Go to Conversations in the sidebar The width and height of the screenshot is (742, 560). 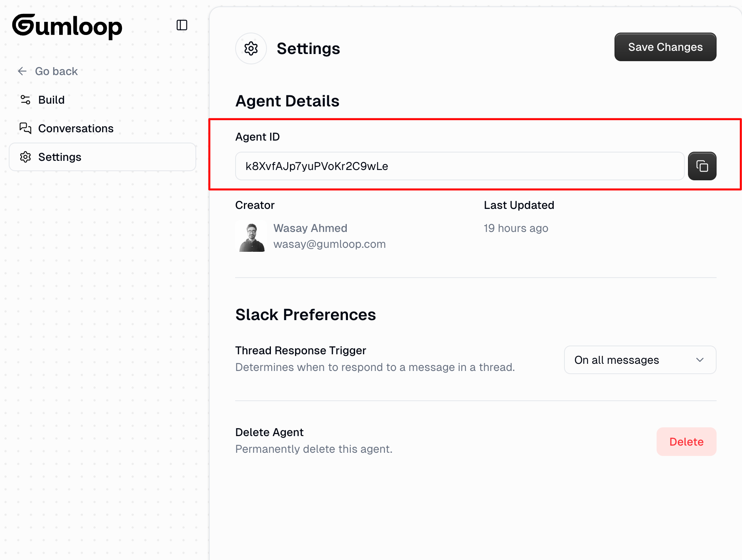click(75, 128)
